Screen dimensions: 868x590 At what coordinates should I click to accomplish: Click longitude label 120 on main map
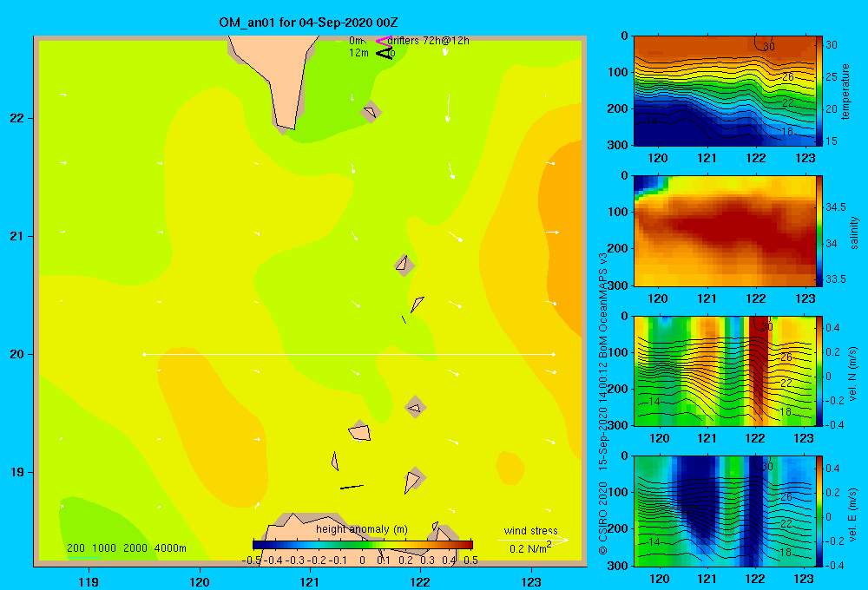[200, 581]
